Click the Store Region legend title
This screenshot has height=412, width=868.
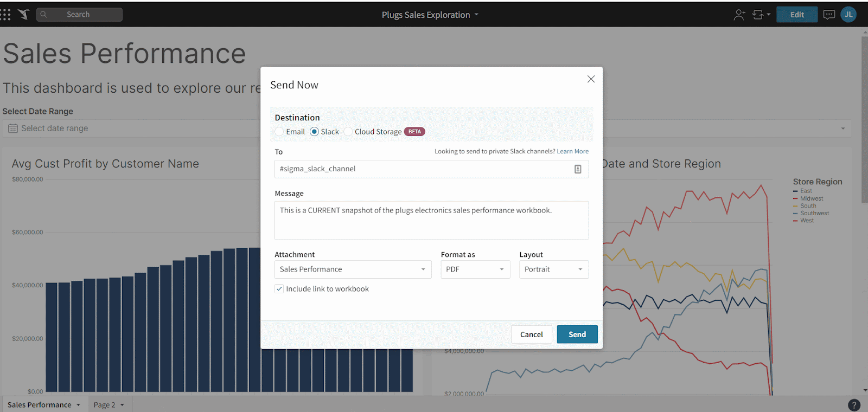pos(818,182)
